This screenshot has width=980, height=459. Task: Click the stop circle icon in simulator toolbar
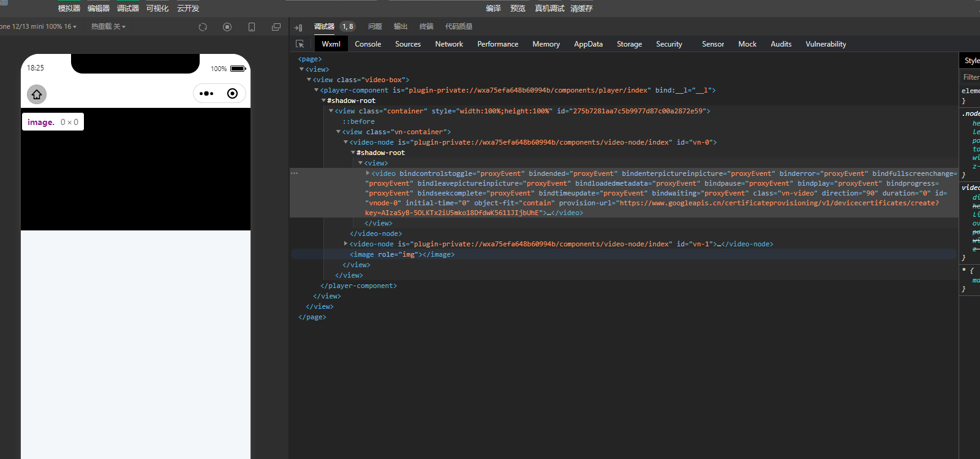227,27
